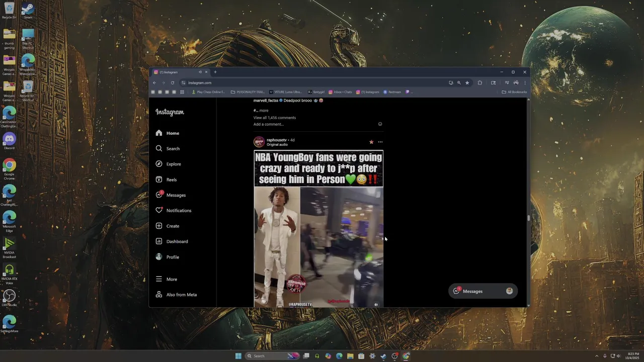644x362 pixels.
Task: Open VITURE Luma Ultra bookmark
Action: tap(285, 92)
